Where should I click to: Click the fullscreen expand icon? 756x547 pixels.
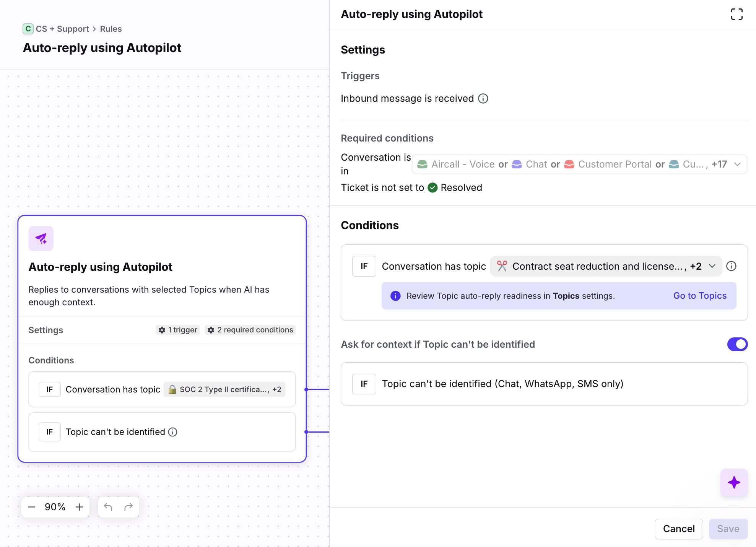pyautogui.click(x=736, y=14)
